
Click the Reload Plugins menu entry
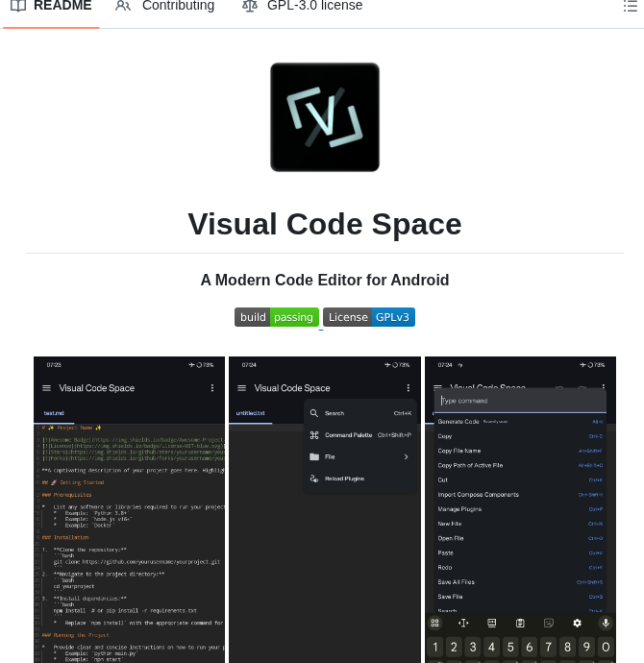point(360,479)
